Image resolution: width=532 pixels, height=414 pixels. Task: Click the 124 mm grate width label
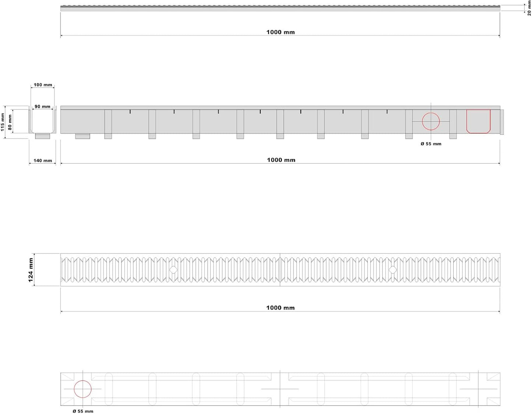(x=31, y=270)
